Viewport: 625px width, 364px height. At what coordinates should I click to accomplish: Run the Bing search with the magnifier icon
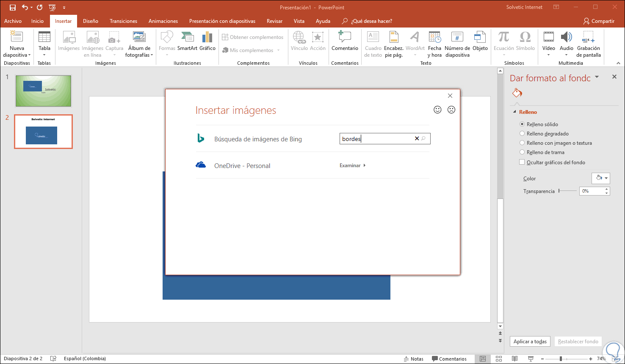tap(424, 138)
